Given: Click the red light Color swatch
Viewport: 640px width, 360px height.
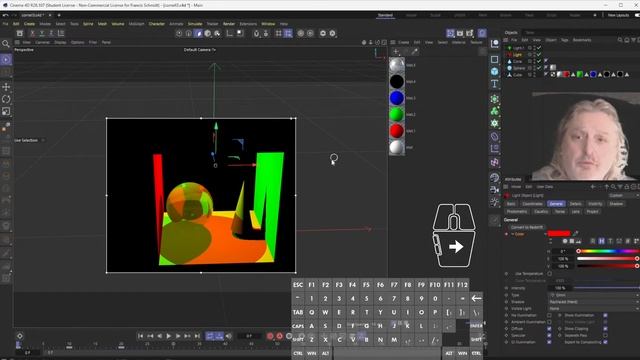Looking at the screenshot, I should coord(559,233).
